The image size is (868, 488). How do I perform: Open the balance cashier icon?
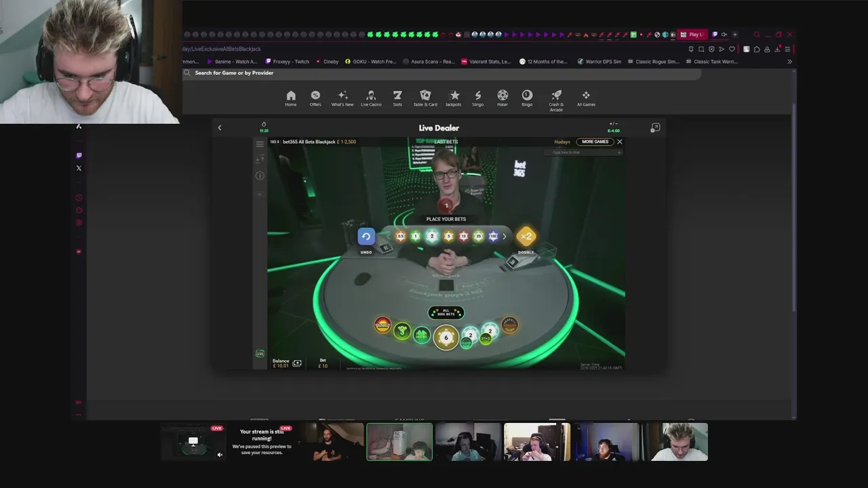pyautogui.click(x=297, y=363)
